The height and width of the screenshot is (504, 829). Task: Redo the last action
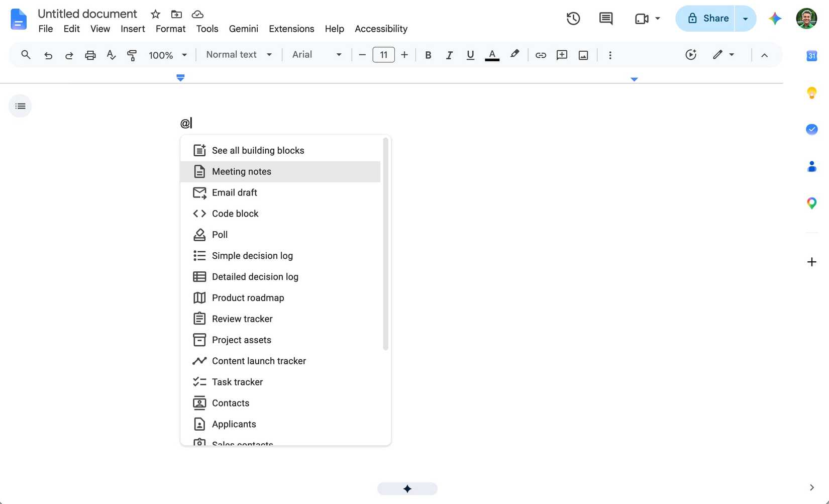pyautogui.click(x=69, y=55)
